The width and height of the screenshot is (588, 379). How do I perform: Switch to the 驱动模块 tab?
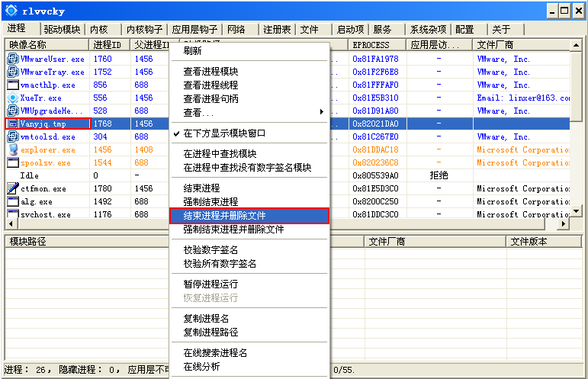62,30
